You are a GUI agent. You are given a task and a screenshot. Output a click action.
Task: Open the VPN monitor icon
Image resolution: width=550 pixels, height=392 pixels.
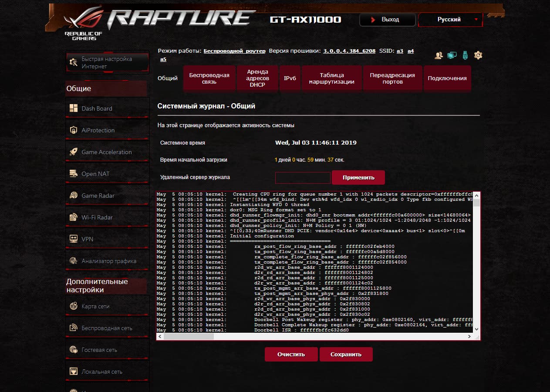click(x=74, y=239)
